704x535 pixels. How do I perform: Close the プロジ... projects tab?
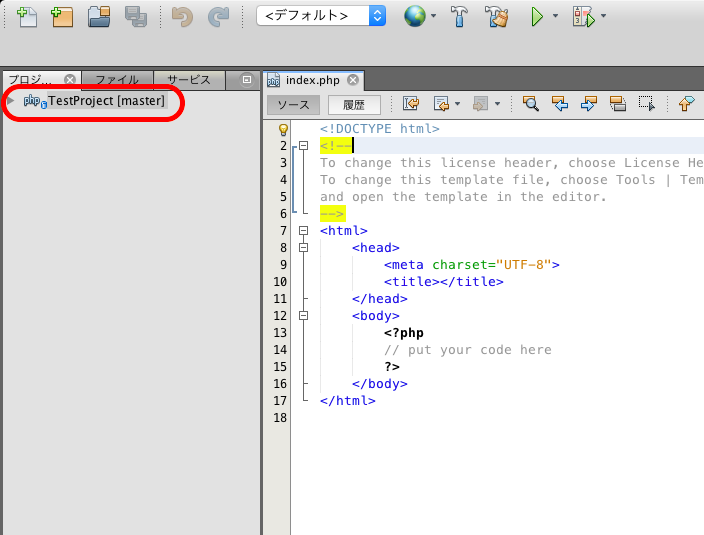click(70, 80)
